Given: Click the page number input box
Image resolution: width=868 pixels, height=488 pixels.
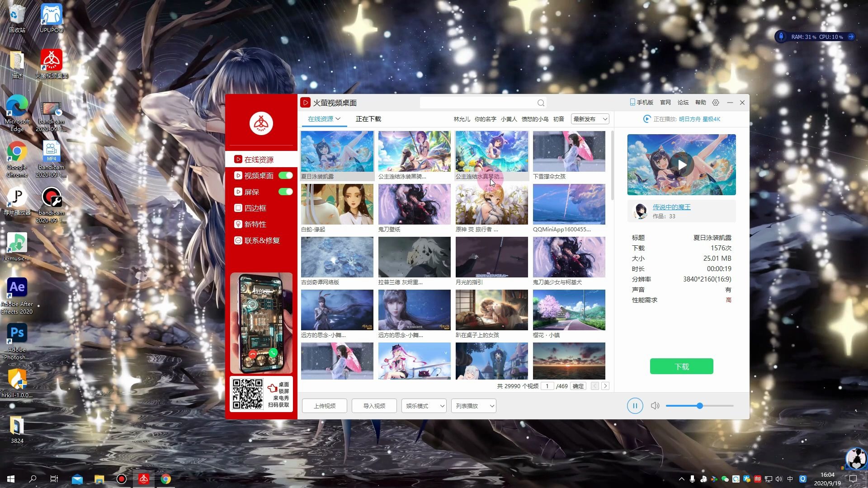Looking at the screenshot, I should 547,386.
